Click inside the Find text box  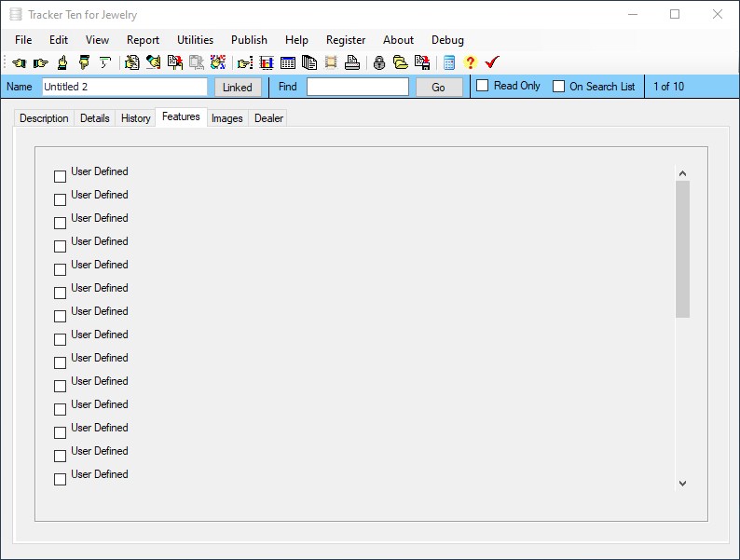click(358, 87)
